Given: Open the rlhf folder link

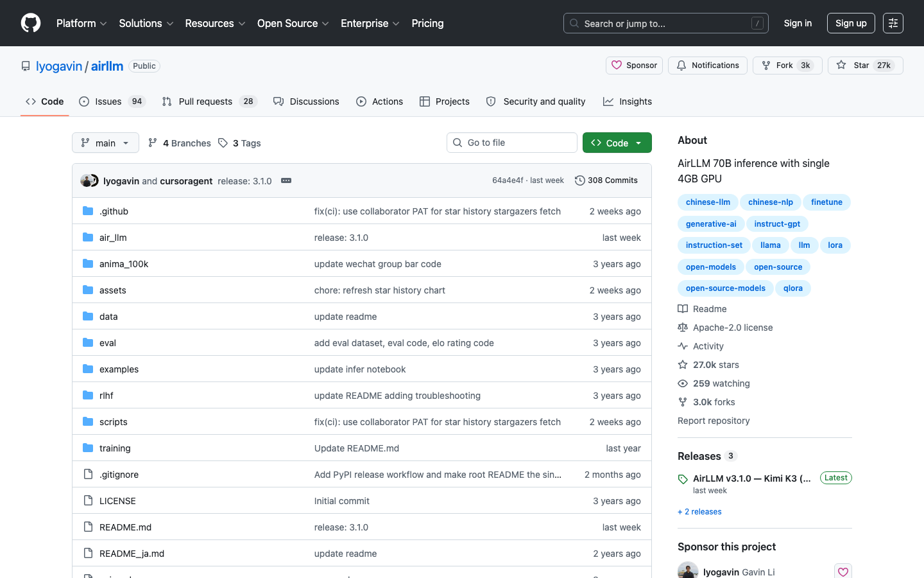Looking at the screenshot, I should (107, 396).
